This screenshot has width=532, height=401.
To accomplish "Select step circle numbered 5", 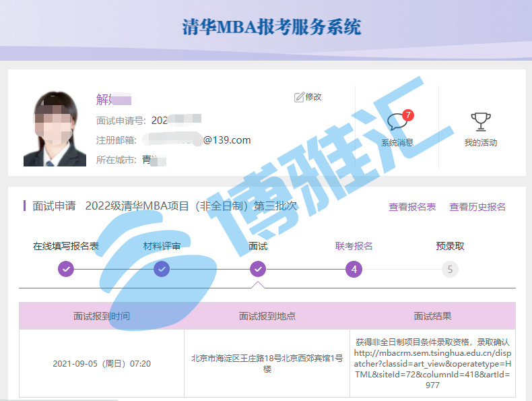I will [x=450, y=270].
